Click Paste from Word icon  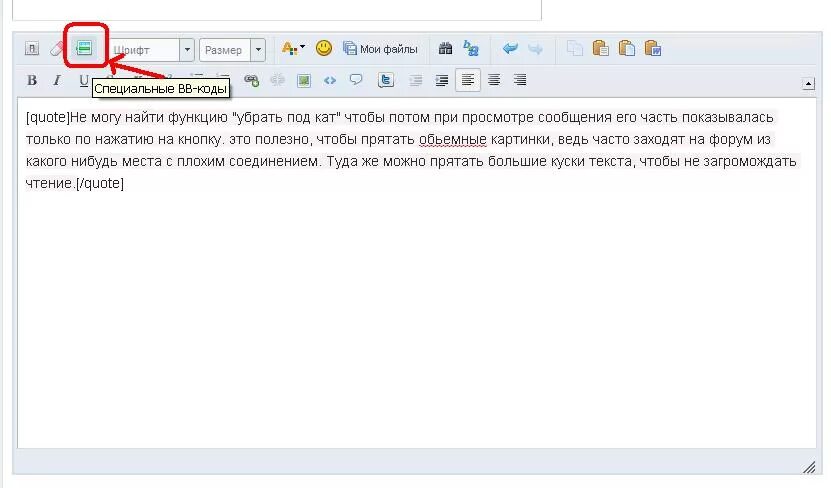pos(652,48)
